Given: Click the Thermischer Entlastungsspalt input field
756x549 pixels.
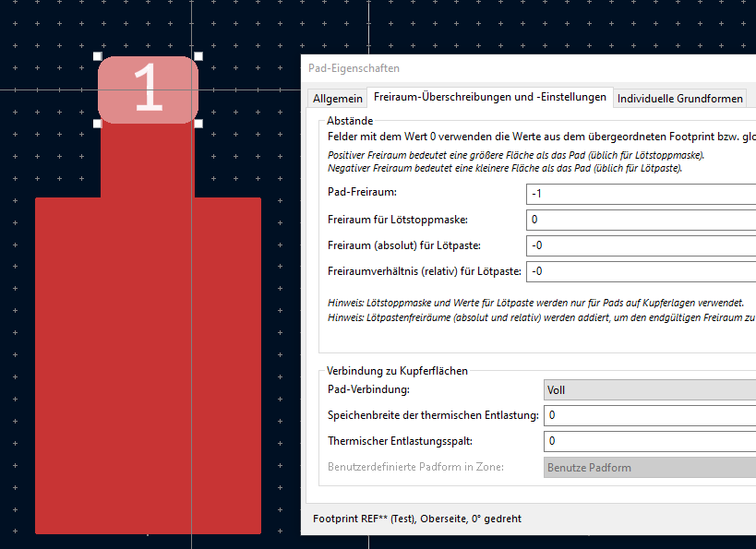Looking at the screenshot, I should pos(650,442).
